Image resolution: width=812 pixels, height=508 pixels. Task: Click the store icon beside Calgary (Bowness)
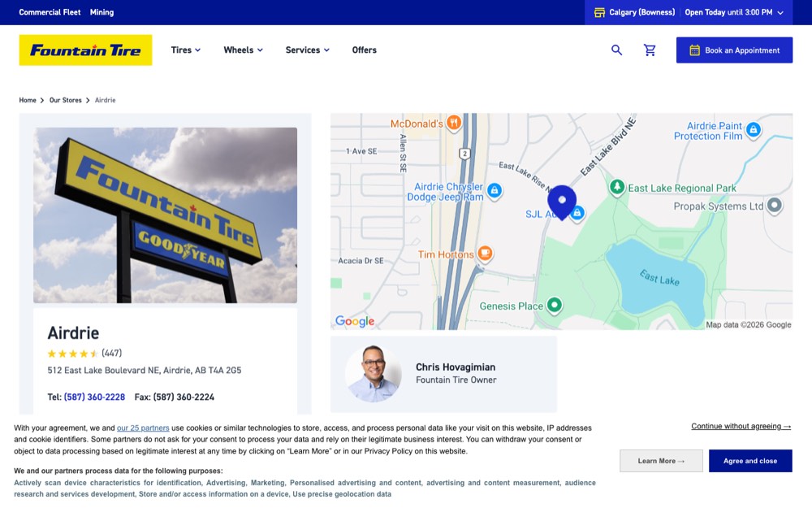[599, 12]
